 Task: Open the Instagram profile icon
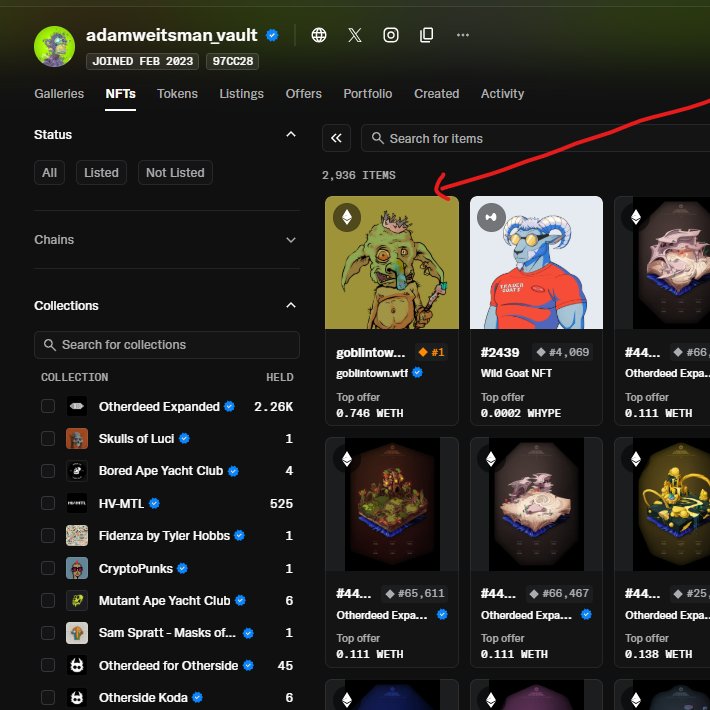point(391,35)
